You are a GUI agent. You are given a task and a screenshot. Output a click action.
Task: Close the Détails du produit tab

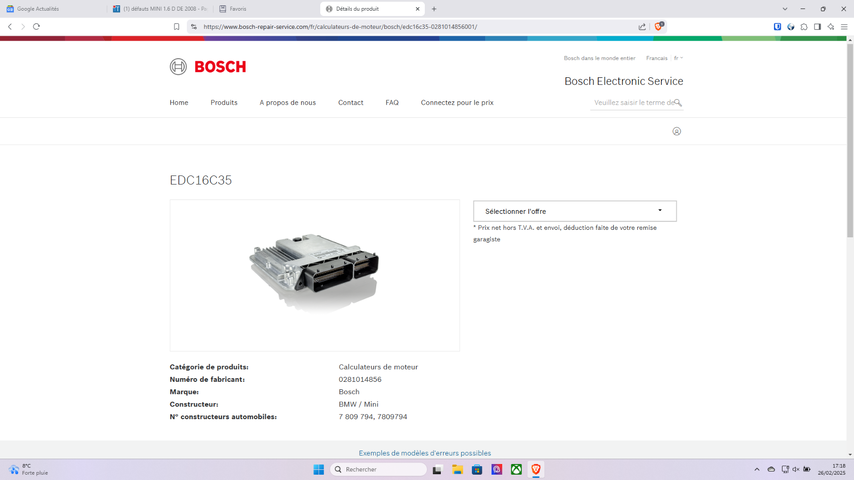point(418,9)
